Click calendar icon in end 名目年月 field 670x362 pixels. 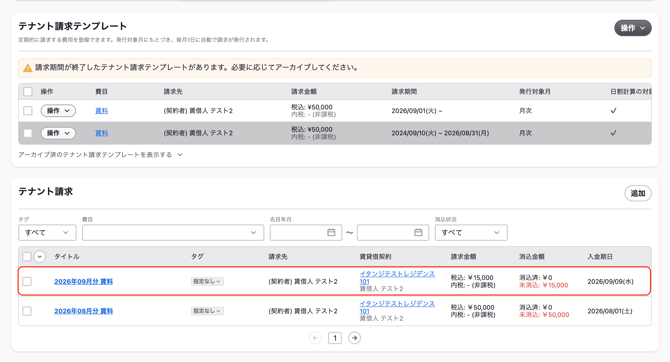[x=418, y=233]
